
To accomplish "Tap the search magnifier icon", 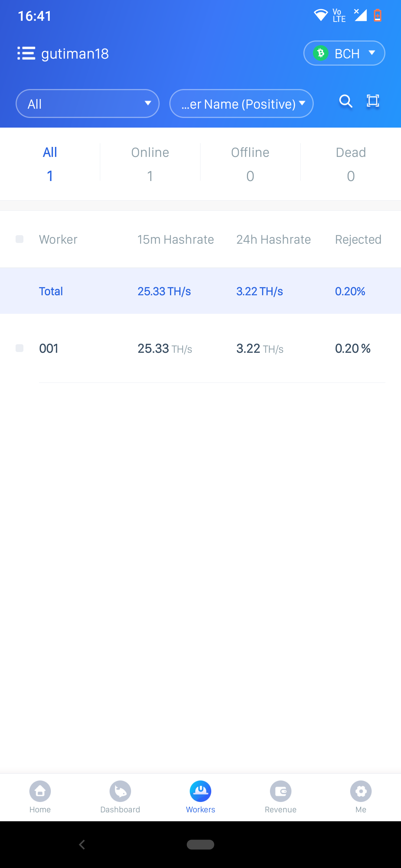I will (x=346, y=101).
